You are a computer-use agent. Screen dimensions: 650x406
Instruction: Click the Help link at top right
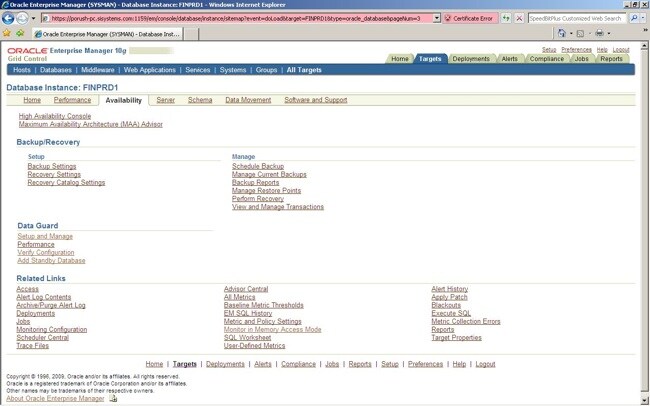[x=602, y=50]
